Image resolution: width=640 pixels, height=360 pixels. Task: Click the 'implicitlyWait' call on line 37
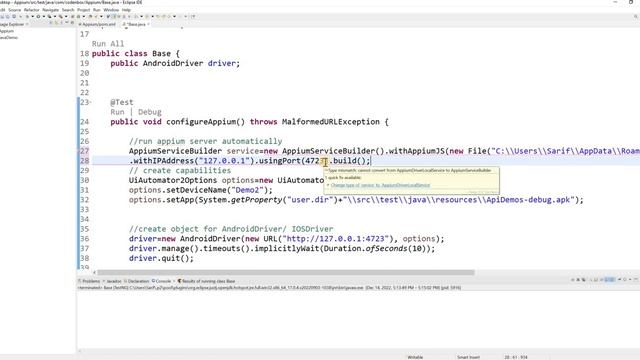287,248
